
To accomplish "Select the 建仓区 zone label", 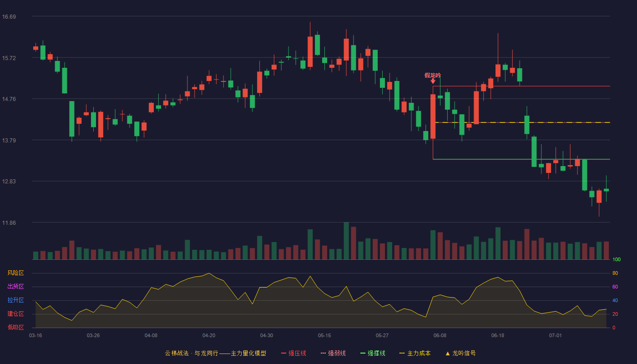I will click(15, 314).
